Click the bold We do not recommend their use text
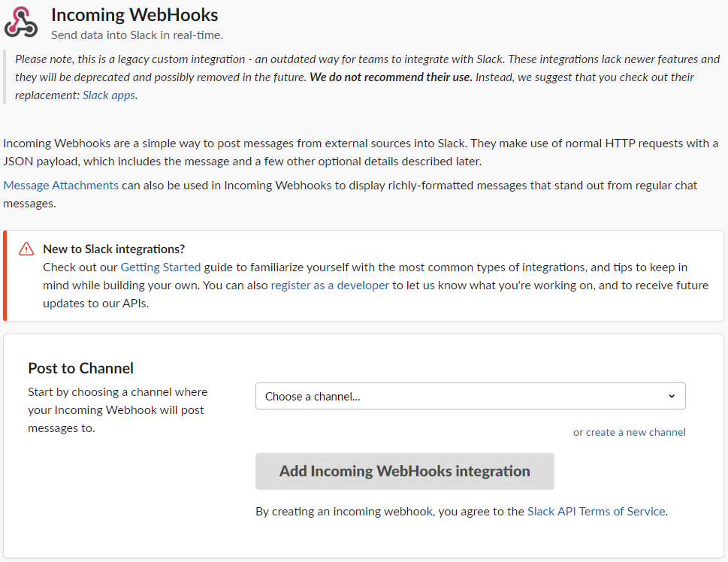Viewport: 728px width, 562px height. point(391,77)
